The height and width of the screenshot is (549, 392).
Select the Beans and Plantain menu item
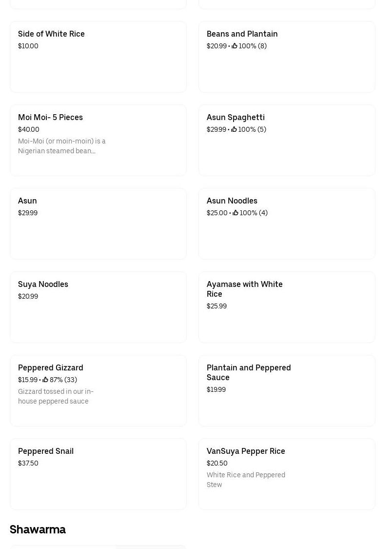[x=242, y=34]
